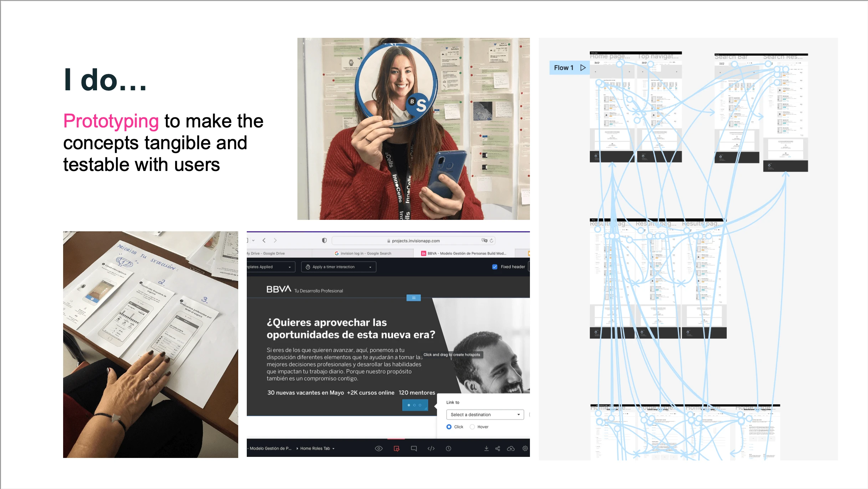Open the settings gear in bottom bar

(x=525, y=448)
